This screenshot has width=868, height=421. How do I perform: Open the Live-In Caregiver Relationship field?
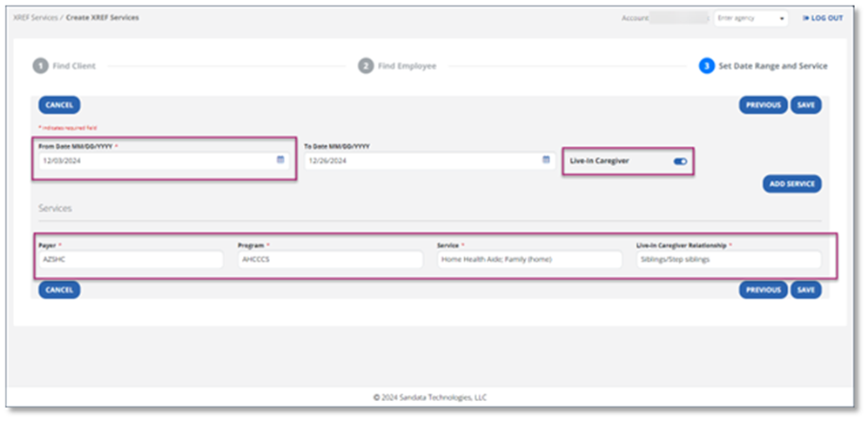[x=727, y=259]
